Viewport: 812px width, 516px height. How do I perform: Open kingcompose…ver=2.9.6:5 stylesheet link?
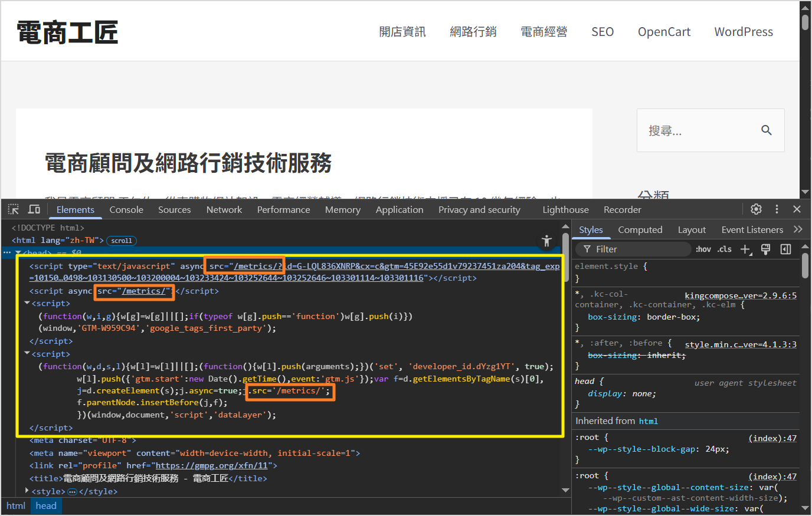(741, 295)
